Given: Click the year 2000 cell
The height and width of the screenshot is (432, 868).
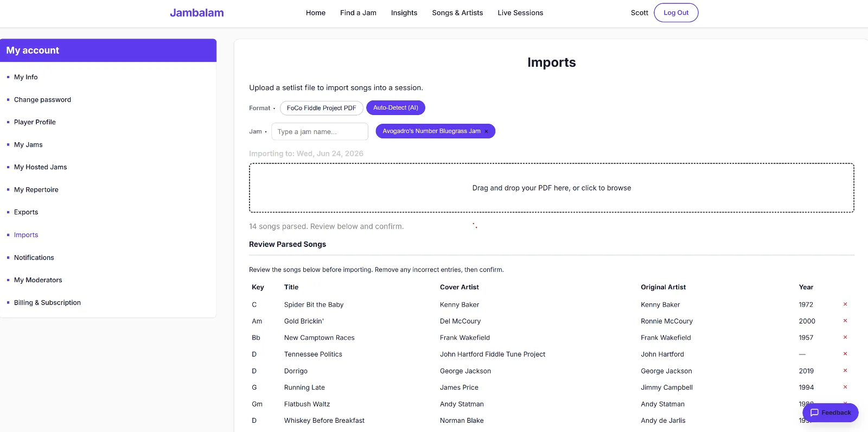Looking at the screenshot, I should point(807,321).
